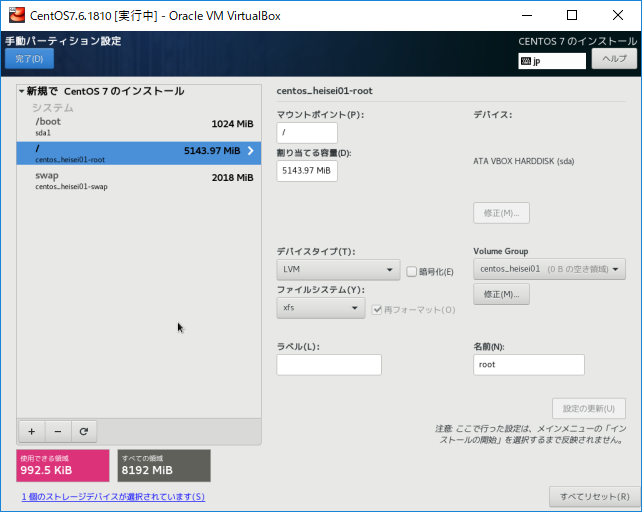Click the 割り当てる容量(D) capacity field
The height and width of the screenshot is (512, 642).
[x=307, y=171]
